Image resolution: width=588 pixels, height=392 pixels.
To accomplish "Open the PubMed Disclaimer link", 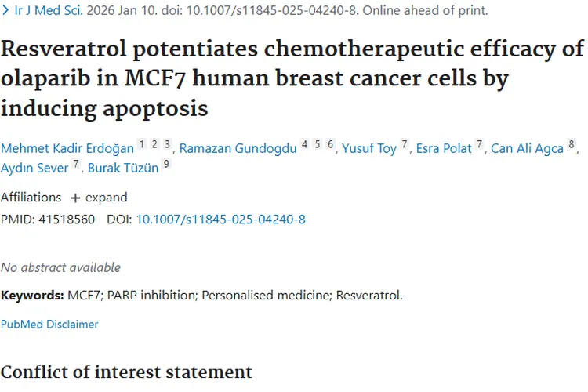I will tap(49, 324).
